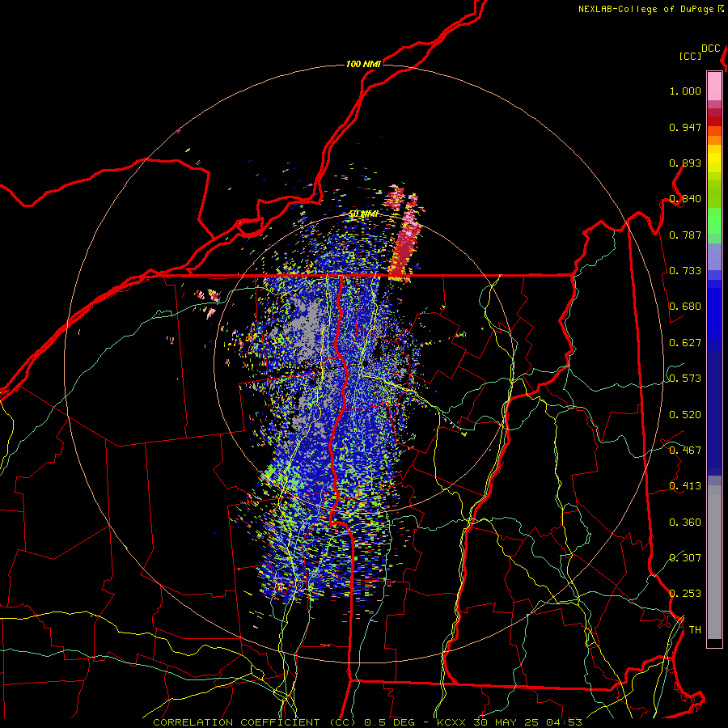Click the 0.467 color scale value

(x=685, y=451)
